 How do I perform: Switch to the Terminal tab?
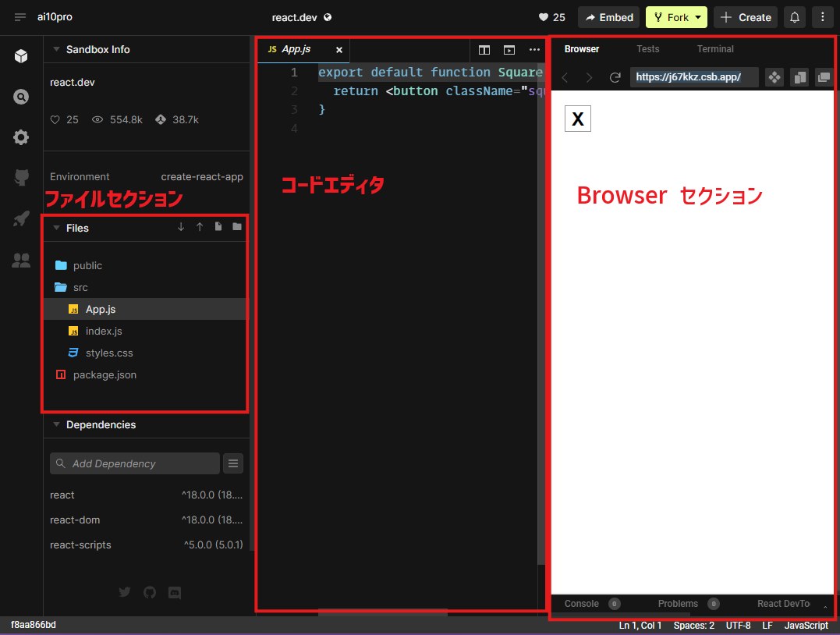pos(714,48)
